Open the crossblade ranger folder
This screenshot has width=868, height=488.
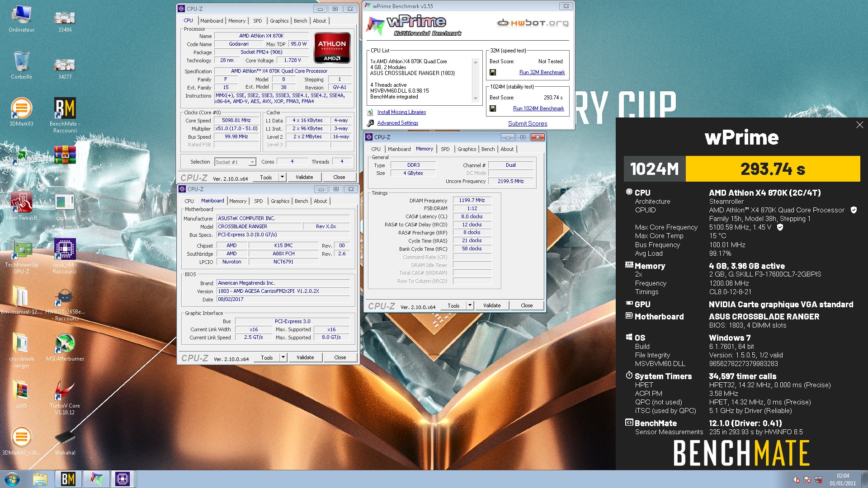(x=21, y=351)
